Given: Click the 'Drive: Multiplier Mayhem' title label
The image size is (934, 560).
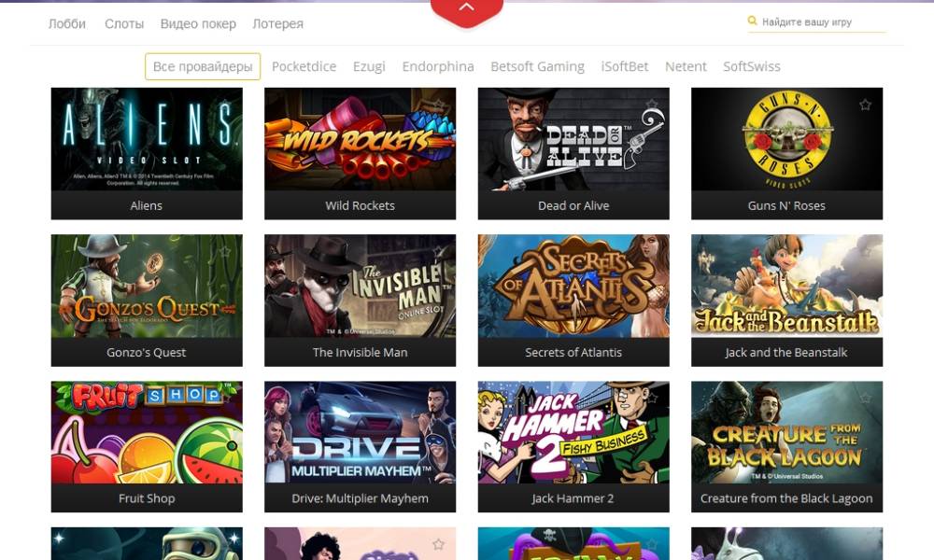Looking at the screenshot, I should pyautogui.click(x=360, y=498).
